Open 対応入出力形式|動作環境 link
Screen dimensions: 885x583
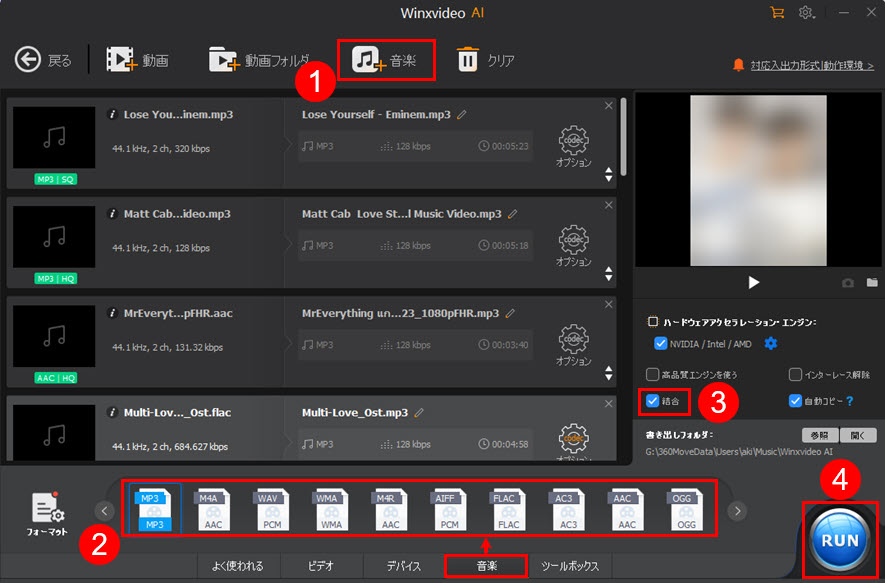pos(812,66)
